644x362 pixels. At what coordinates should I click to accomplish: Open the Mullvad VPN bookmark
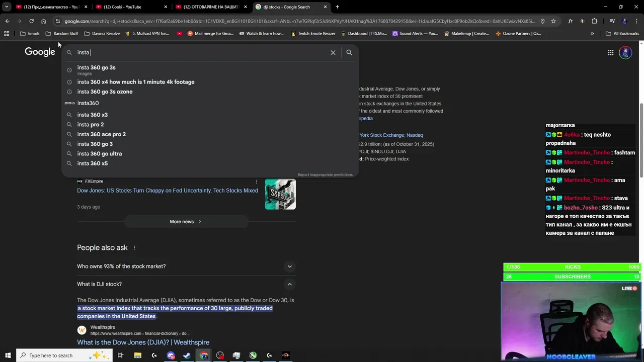click(x=147, y=34)
